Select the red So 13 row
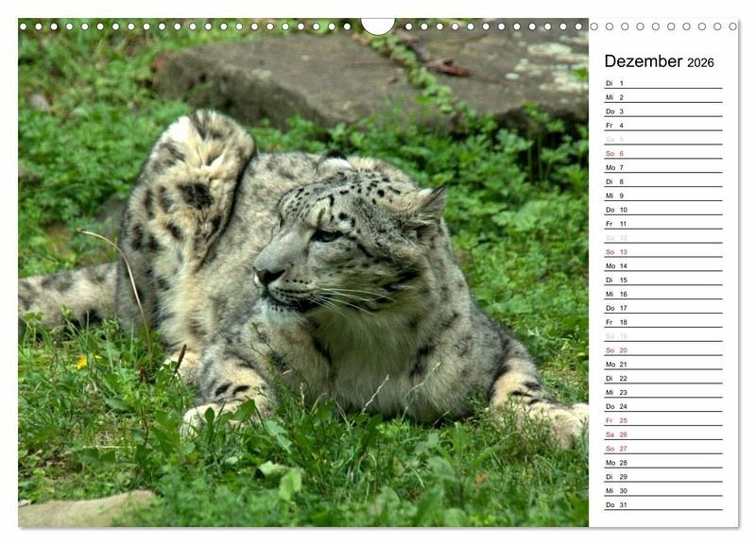Viewport: 756px width, 545px height. (x=662, y=252)
